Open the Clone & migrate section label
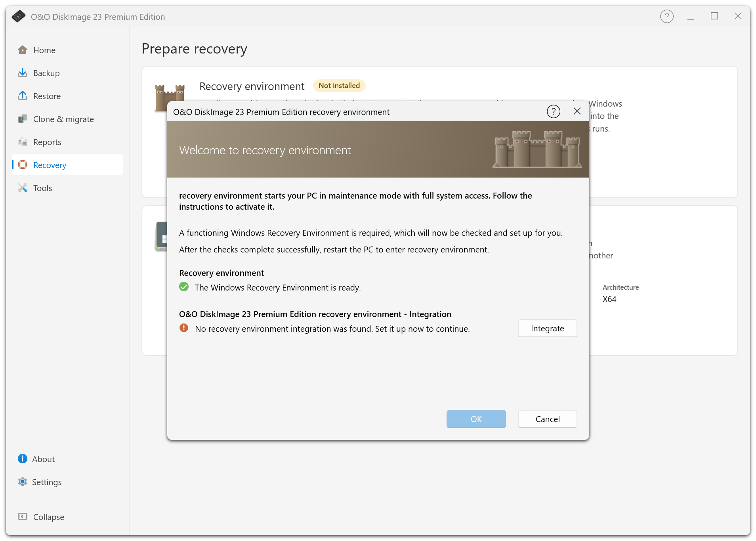 coord(63,119)
